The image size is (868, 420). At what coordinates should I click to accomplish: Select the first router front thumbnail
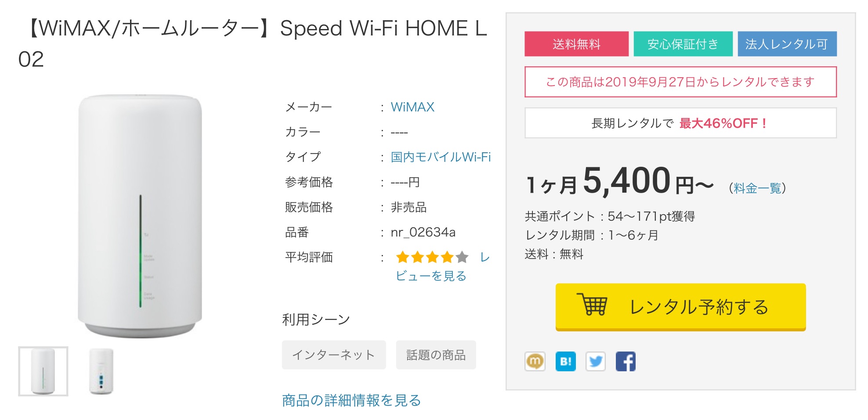pyautogui.click(x=43, y=371)
